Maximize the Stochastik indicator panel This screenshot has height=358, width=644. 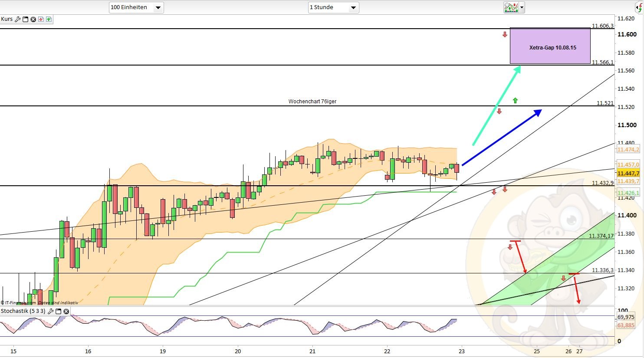point(59,311)
